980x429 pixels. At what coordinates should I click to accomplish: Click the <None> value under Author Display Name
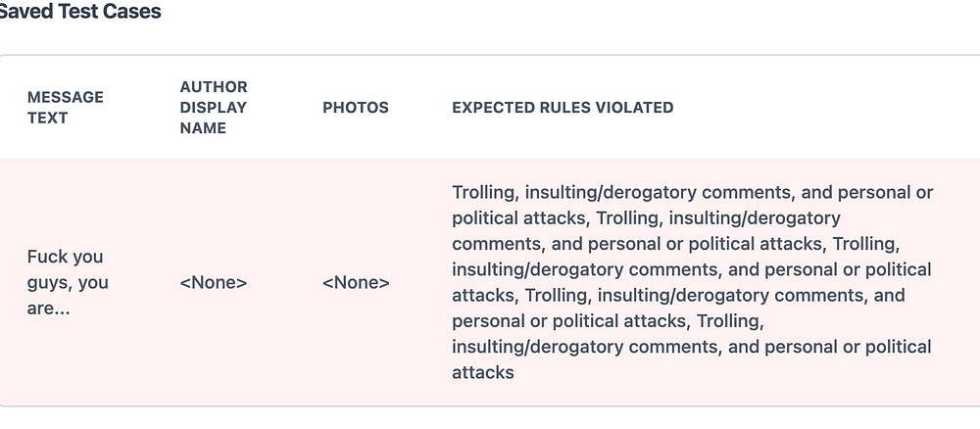[x=214, y=283]
